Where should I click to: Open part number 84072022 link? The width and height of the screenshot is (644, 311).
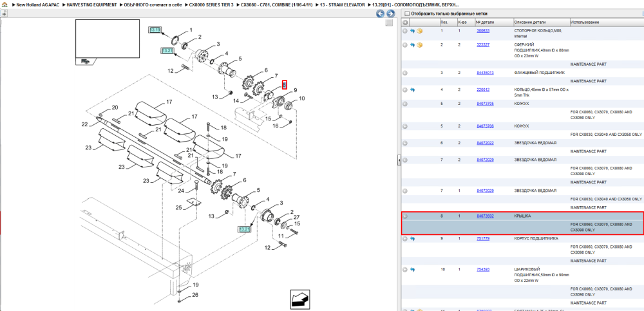pos(485,143)
